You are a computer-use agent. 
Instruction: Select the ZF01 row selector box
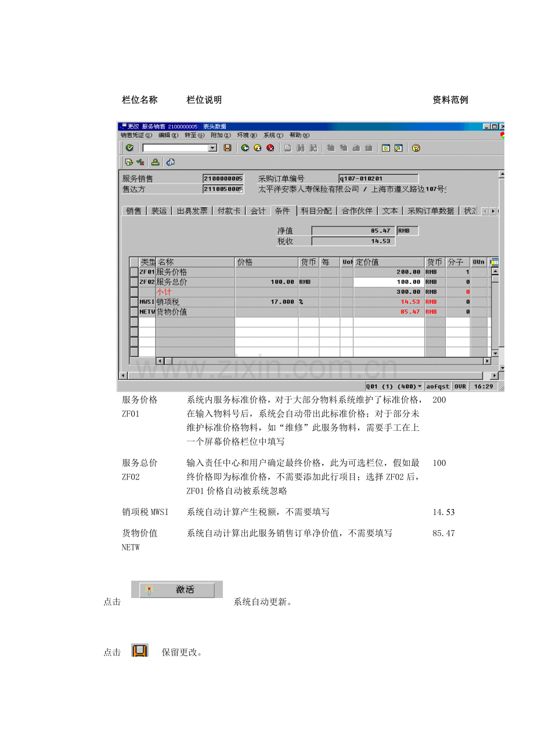pos(134,272)
